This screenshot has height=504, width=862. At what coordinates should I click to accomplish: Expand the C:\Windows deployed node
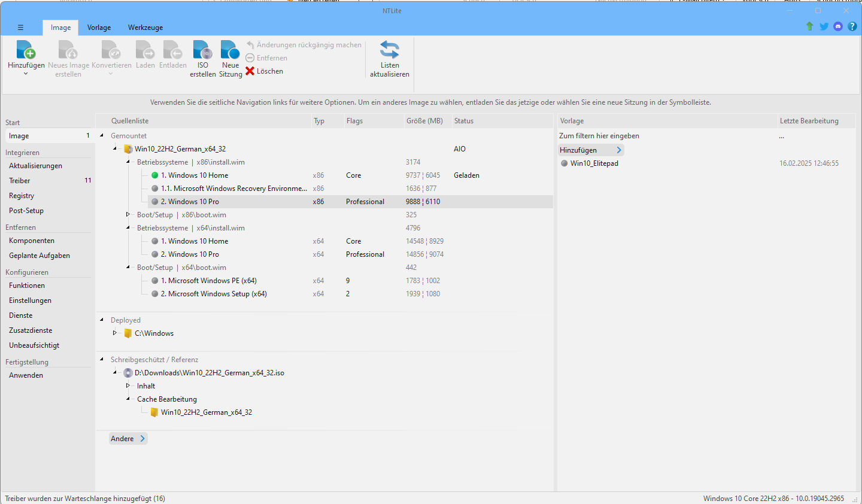pos(115,333)
